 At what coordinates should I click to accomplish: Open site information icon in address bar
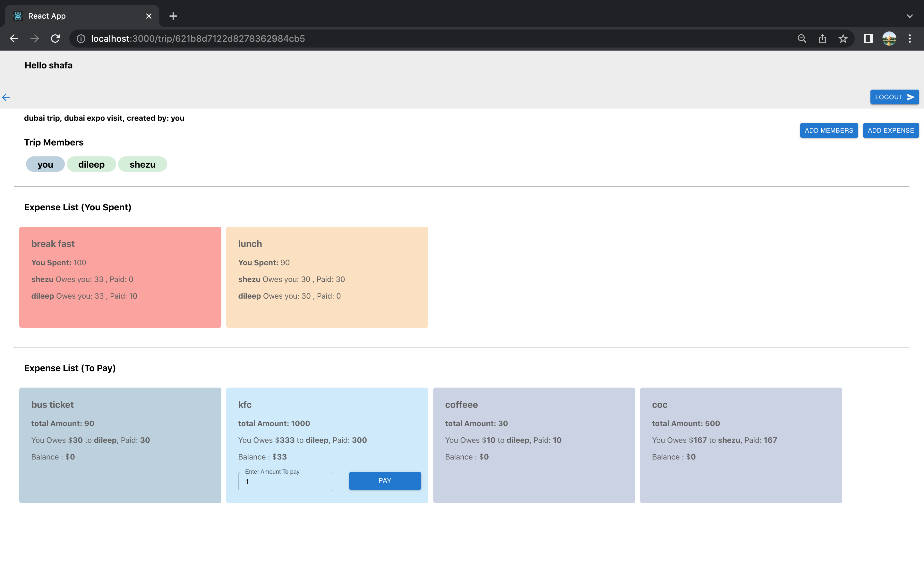pos(81,39)
